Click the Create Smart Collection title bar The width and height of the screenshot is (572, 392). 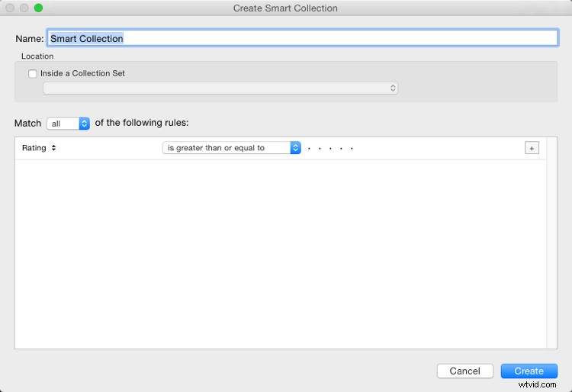pyautogui.click(x=286, y=8)
